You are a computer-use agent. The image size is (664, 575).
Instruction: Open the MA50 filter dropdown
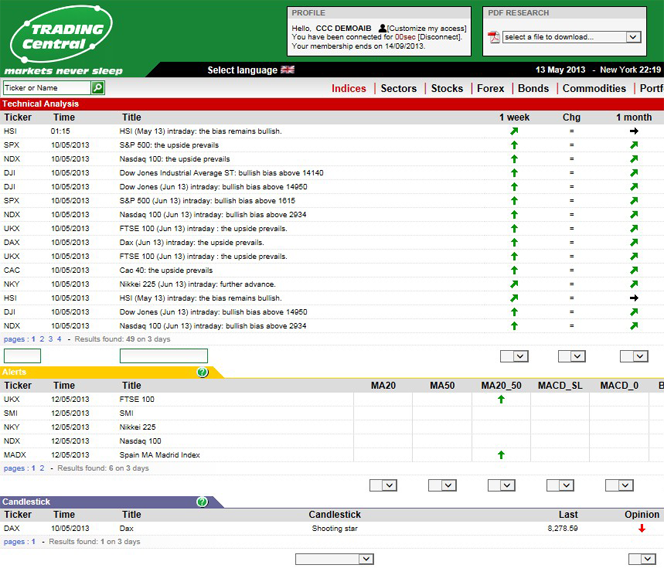point(442,485)
